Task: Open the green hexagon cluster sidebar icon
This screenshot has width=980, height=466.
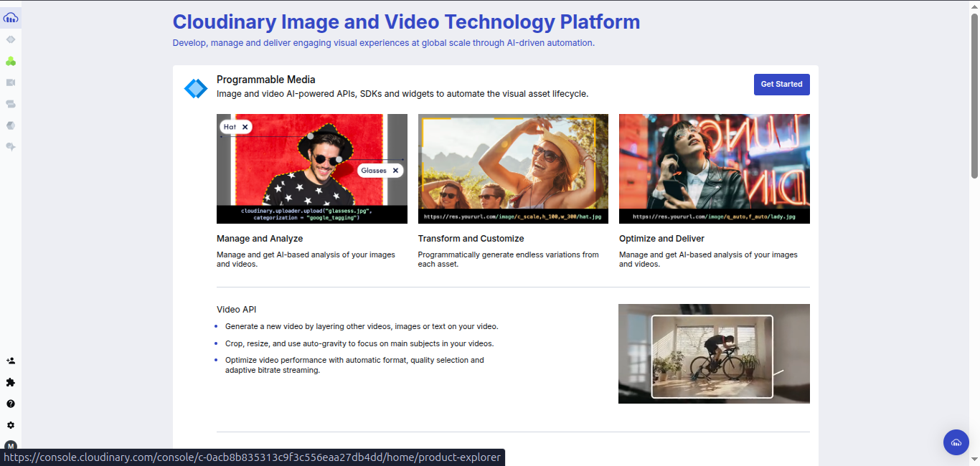Action: (11, 61)
